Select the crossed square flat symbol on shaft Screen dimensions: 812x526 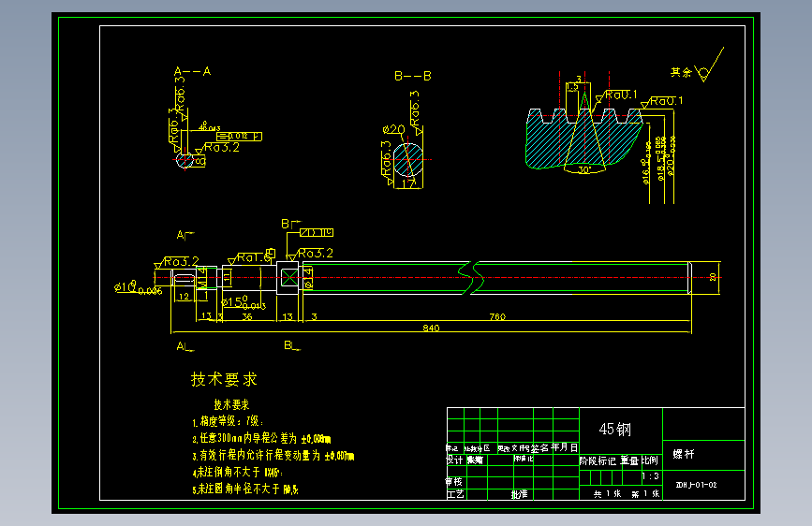click(289, 278)
